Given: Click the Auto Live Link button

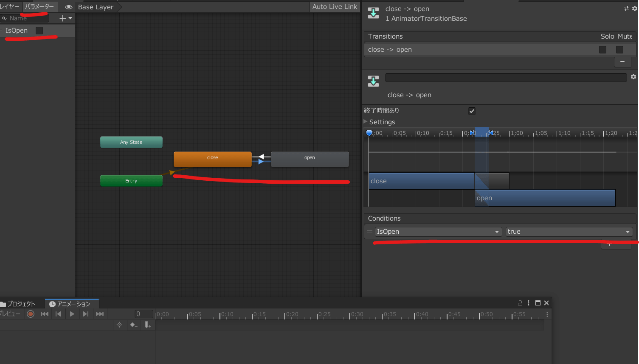Looking at the screenshot, I should pos(335,7).
